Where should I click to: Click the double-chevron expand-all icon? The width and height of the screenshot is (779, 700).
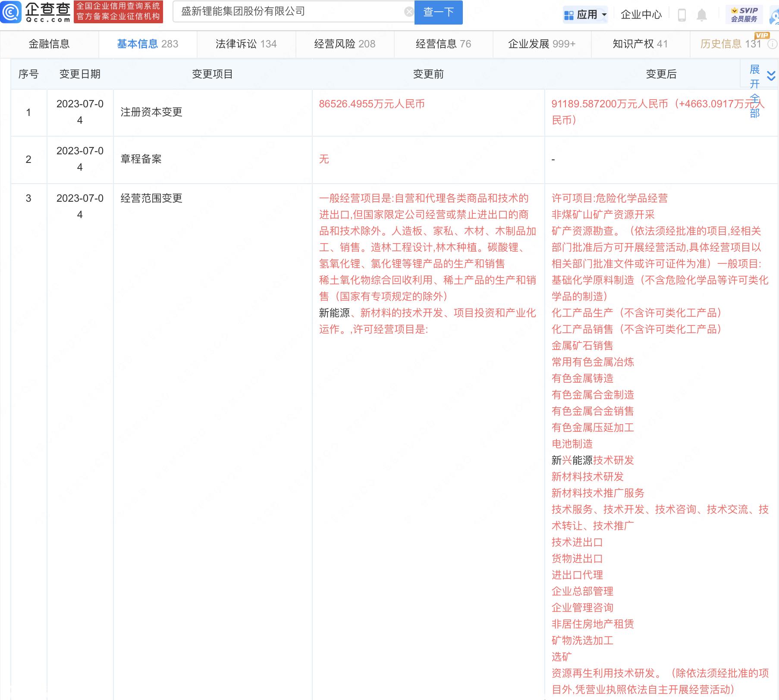pos(771,76)
